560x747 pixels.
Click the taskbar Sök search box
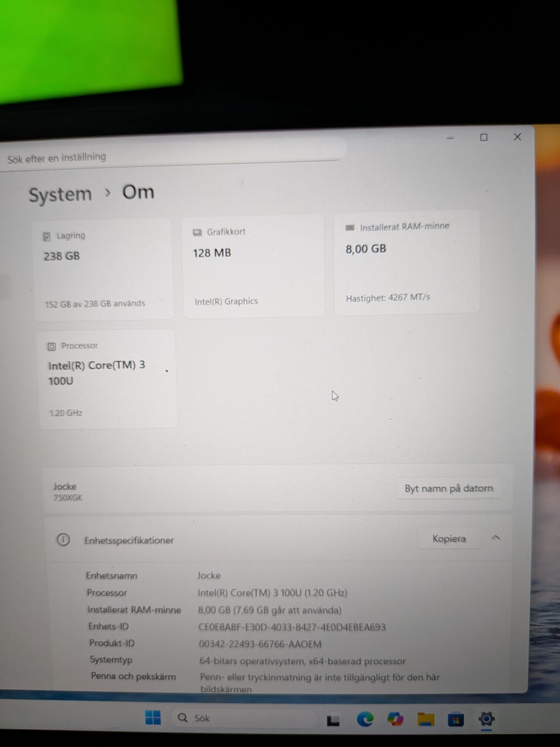pos(244,718)
